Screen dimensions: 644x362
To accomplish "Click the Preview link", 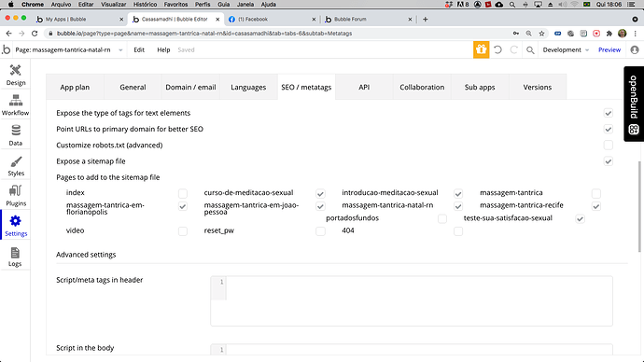I will [609, 49].
